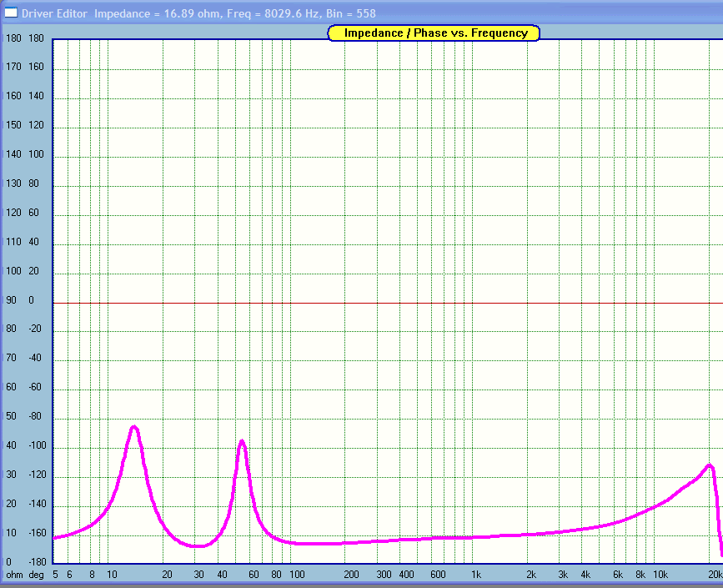Click the 300 frequency axis label
This screenshot has width=723, height=588.
pyautogui.click(x=384, y=575)
